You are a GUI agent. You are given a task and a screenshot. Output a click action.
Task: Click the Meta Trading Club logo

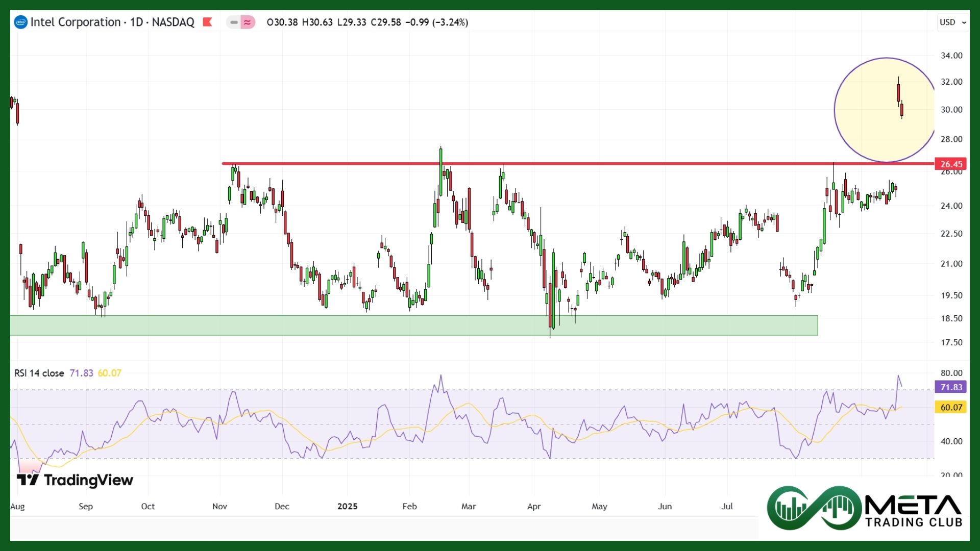(865, 508)
